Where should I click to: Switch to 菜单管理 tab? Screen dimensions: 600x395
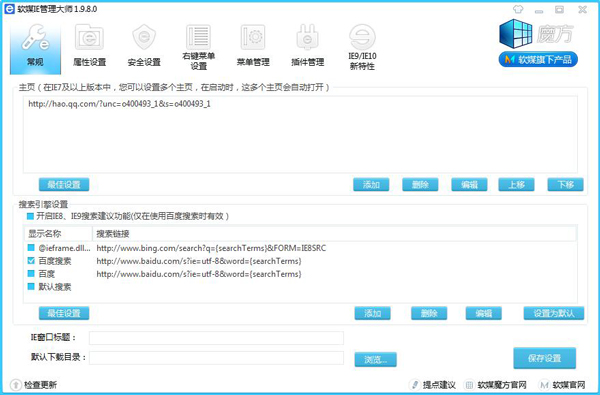click(x=253, y=46)
